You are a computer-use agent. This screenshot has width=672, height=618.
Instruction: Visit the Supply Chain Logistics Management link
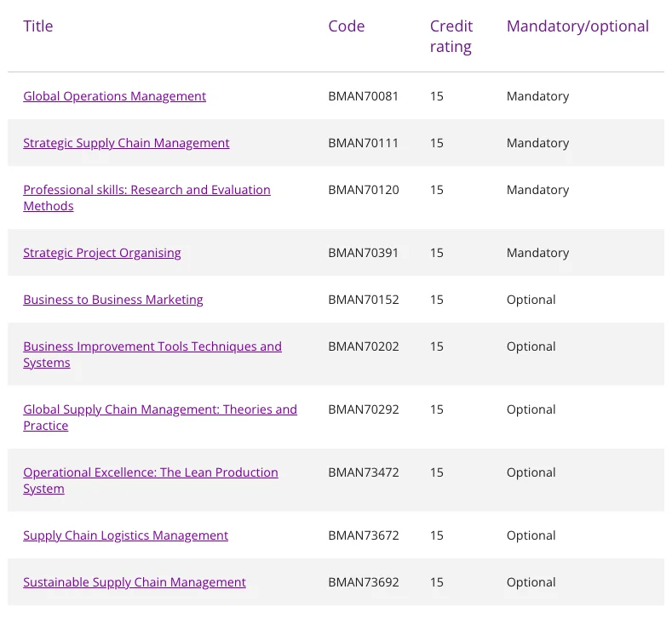[125, 535]
